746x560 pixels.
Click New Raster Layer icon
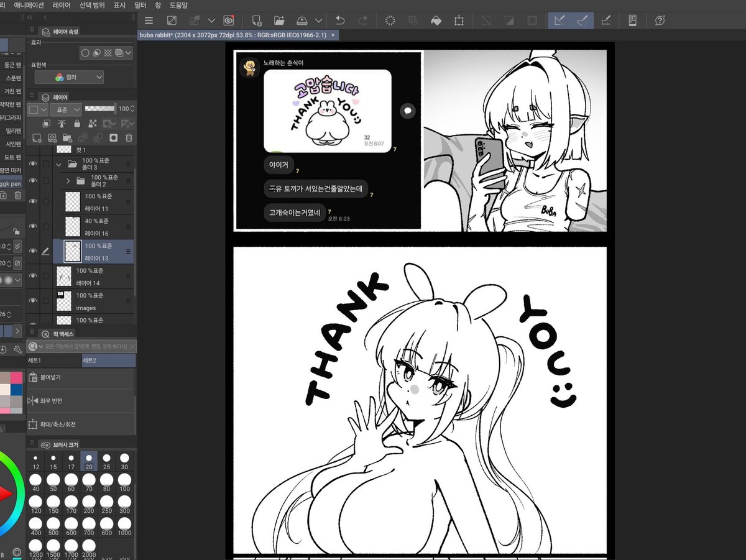[x=37, y=137]
